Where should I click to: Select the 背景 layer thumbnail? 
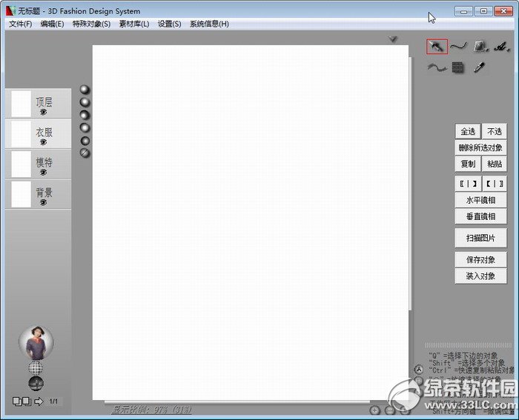22,194
